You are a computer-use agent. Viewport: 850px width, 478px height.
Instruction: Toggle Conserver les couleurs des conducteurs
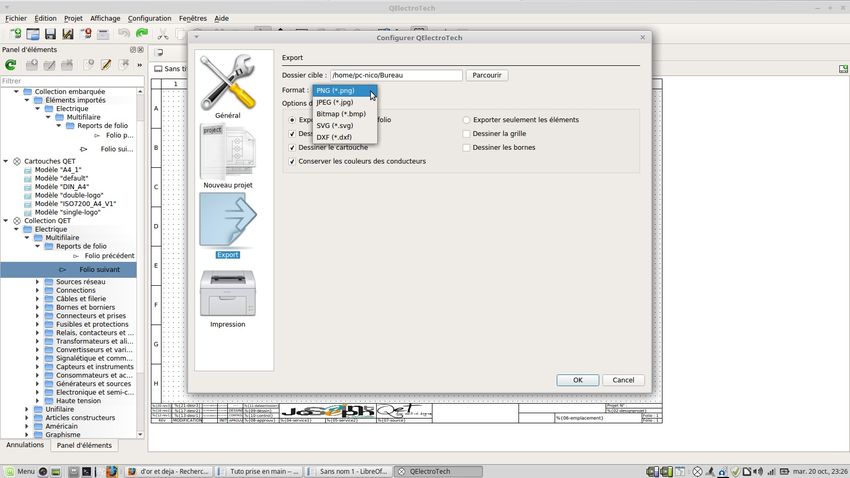point(293,161)
